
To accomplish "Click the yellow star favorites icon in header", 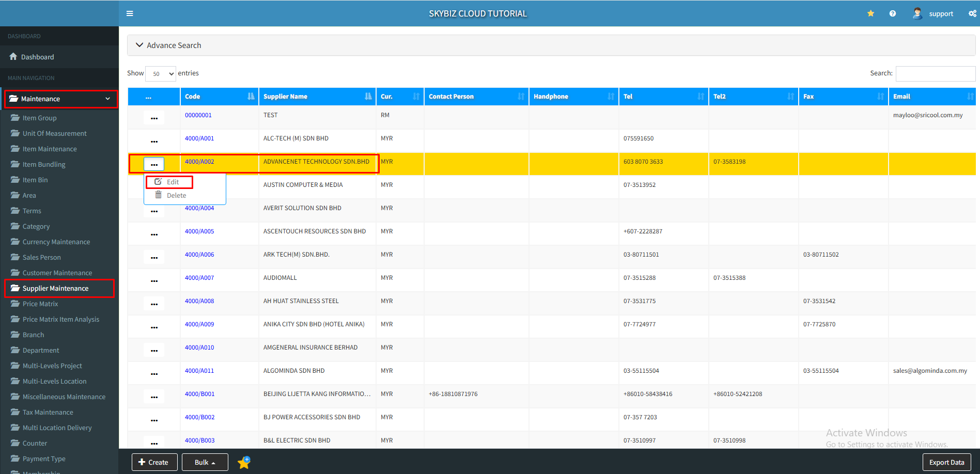I will 870,13.
